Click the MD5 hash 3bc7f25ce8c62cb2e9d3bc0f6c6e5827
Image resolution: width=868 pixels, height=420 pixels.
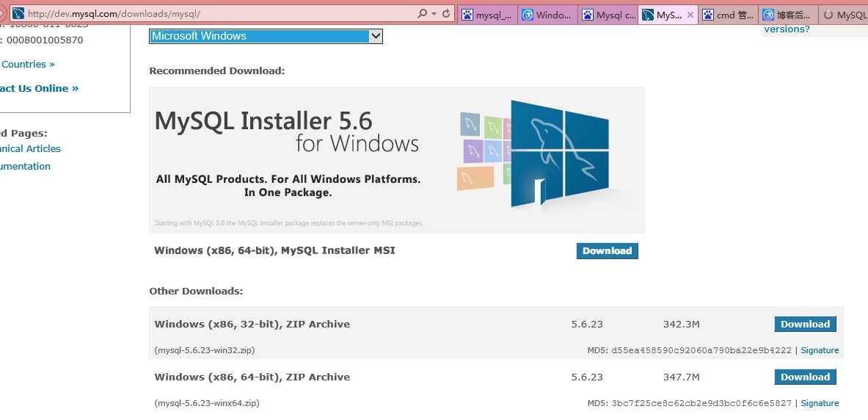701,403
